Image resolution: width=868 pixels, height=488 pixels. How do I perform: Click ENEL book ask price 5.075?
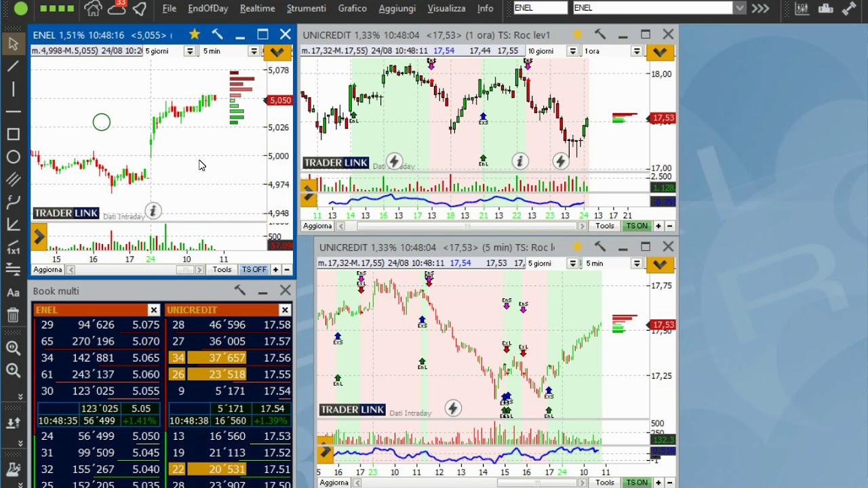click(146, 325)
